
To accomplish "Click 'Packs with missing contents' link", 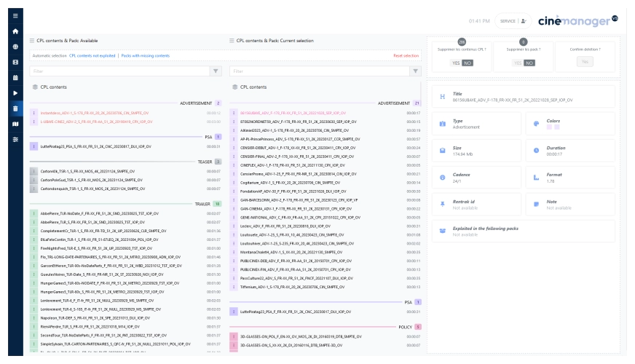I will [x=145, y=55].
